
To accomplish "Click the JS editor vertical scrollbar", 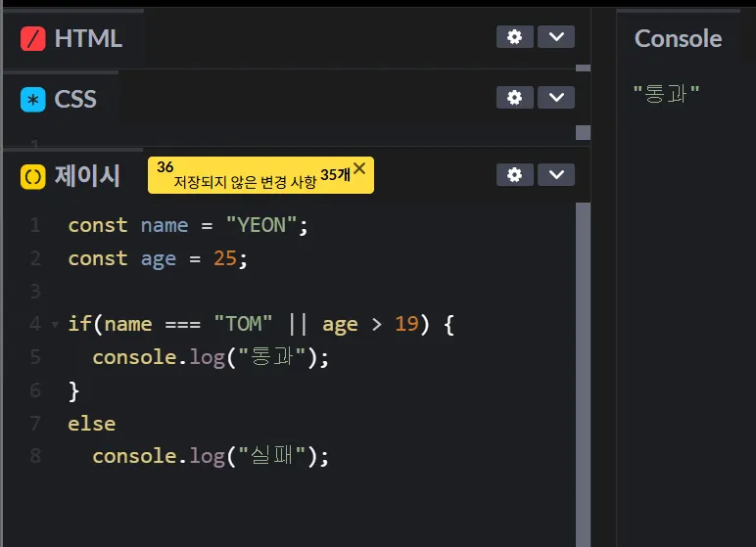I will [x=583, y=375].
